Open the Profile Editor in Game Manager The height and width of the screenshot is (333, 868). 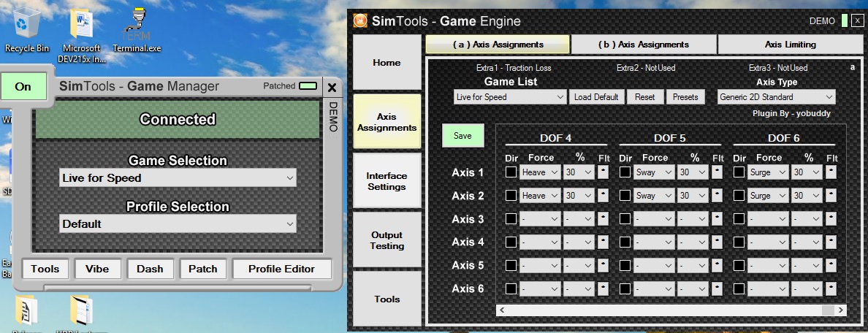click(x=282, y=269)
